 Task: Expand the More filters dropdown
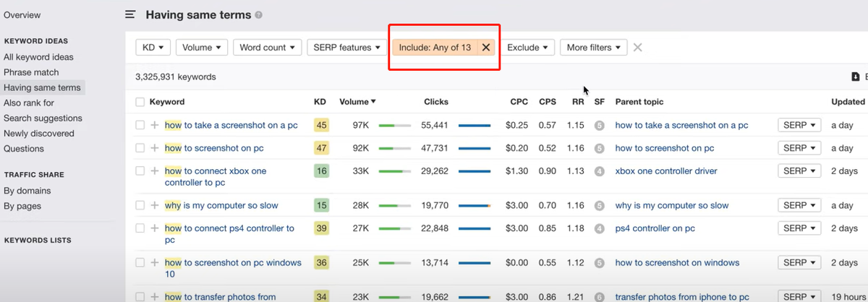click(x=594, y=48)
